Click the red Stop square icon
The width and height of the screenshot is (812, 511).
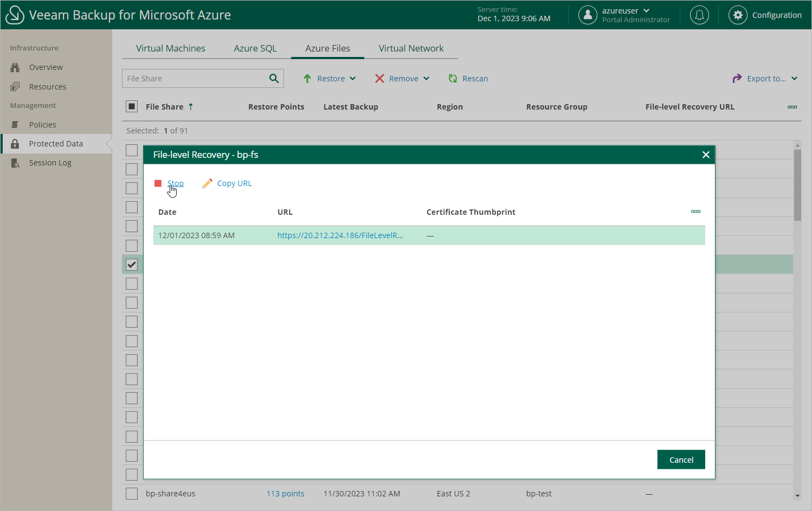tap(158, 183)
